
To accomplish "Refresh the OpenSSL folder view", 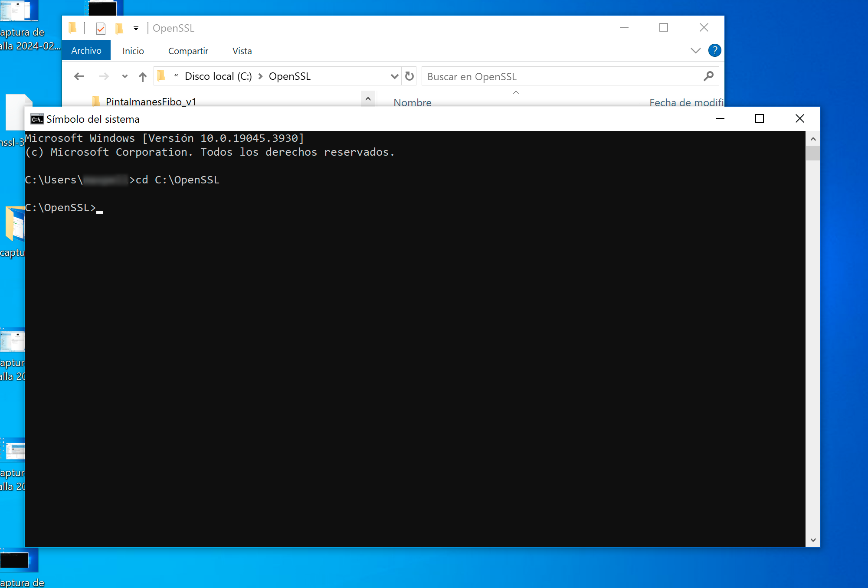I will 409,76.
